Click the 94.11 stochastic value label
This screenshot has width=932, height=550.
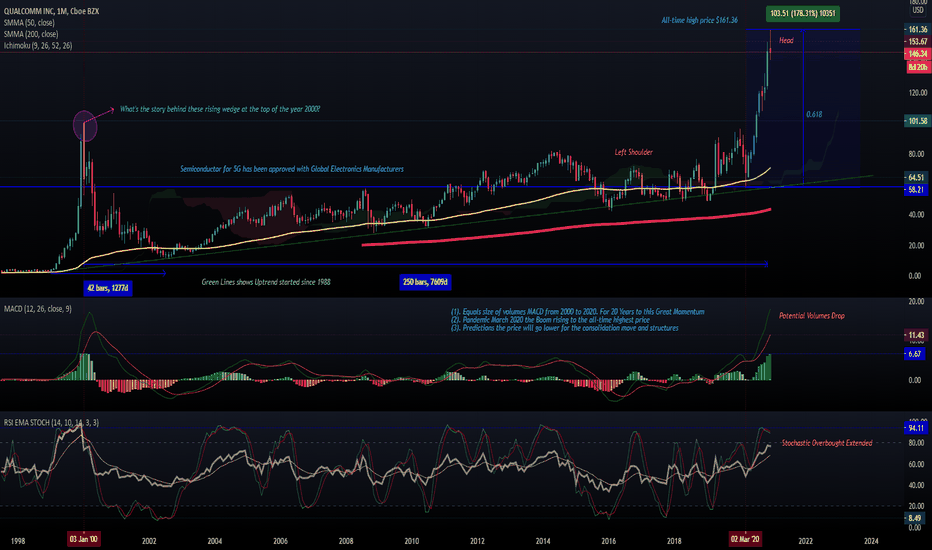tap(916, 428)
